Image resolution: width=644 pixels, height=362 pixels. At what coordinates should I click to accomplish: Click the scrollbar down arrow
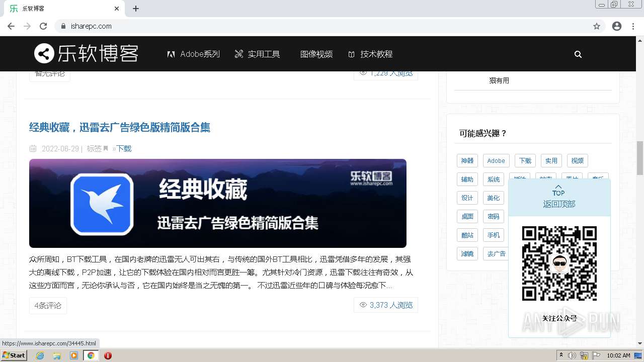tap(640, 344)
